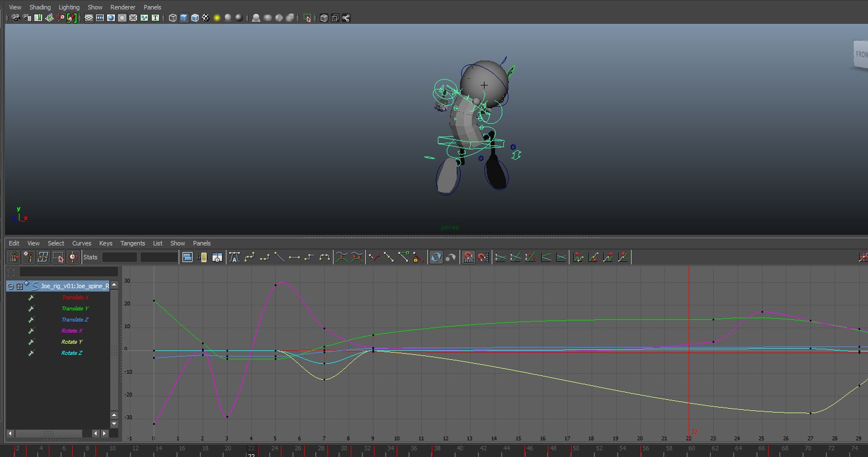Open the Tangents menu
Viewport: 868px width, 457px height.
click(x=133, y=243)
